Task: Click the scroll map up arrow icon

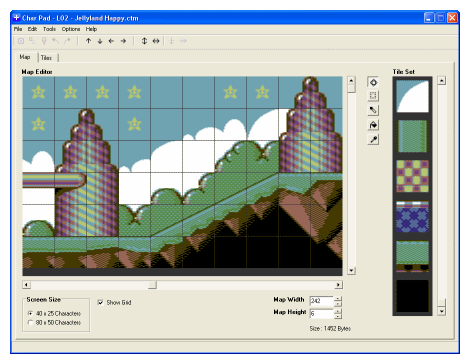Action: (x=351, y=81)
